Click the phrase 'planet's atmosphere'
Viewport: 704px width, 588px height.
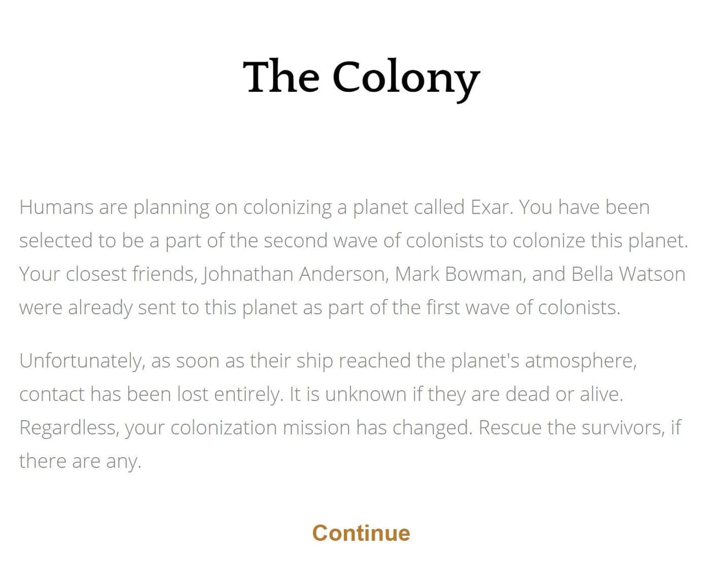click(543, 361)
